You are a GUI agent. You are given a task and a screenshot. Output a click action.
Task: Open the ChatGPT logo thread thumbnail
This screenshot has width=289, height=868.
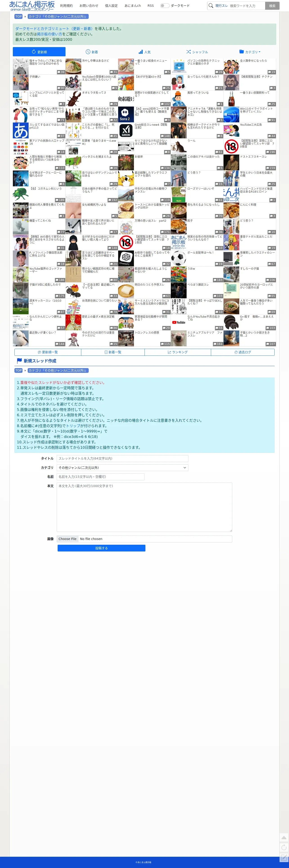pyautogui.click(x=126, y=258)
